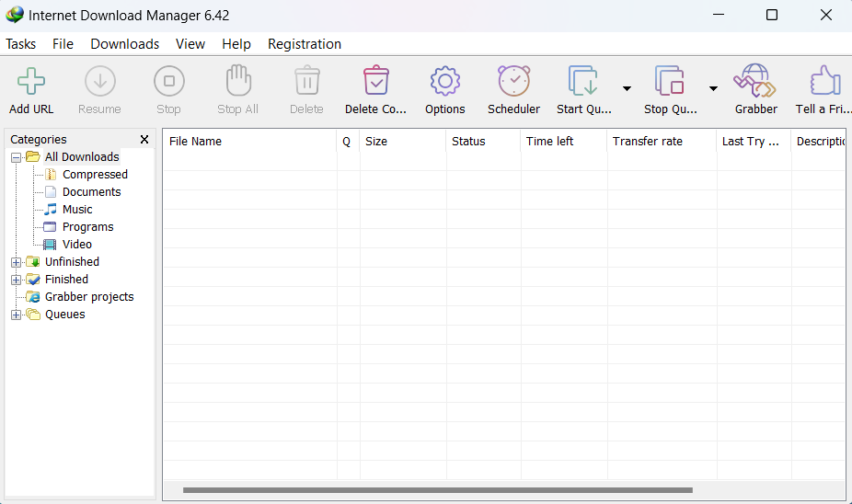
Task: Sort by File Name column header
Action: (249, 142)
